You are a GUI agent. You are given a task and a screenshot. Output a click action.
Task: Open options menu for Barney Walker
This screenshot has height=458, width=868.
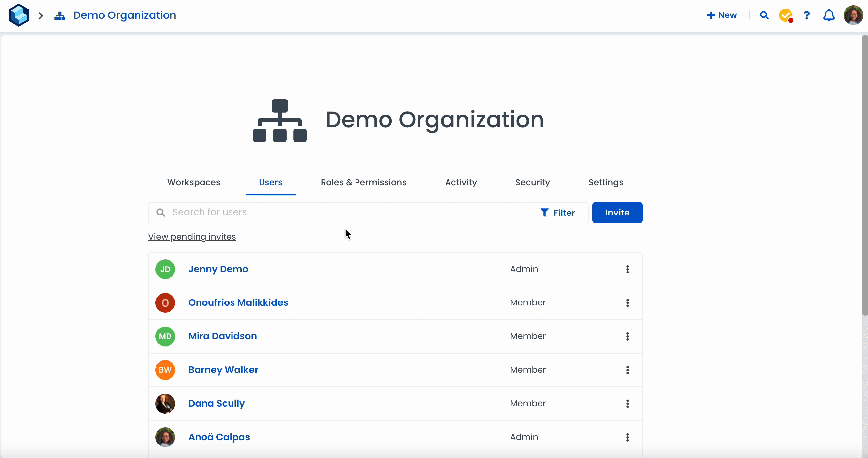627,370
